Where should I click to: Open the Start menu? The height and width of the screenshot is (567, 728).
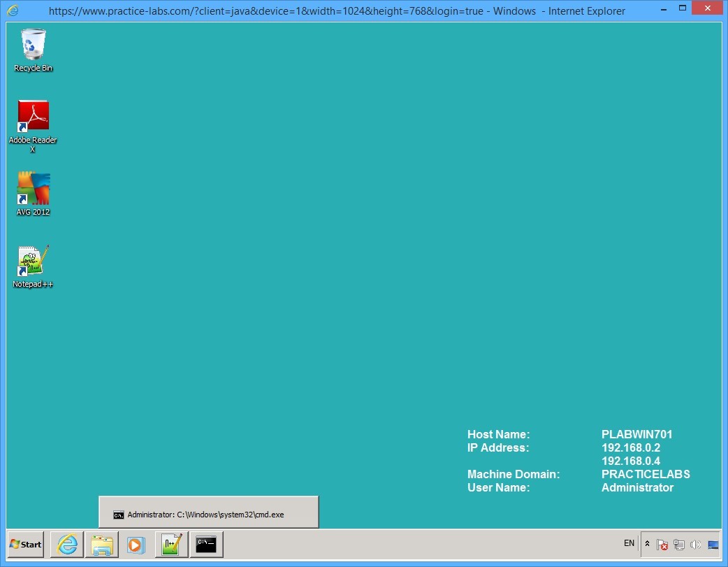[24, 544]
